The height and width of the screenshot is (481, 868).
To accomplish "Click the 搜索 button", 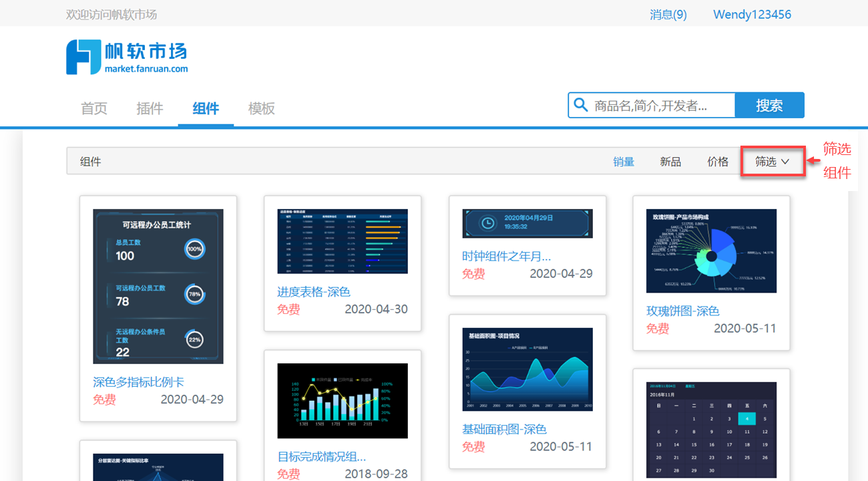I will [769, 105].
